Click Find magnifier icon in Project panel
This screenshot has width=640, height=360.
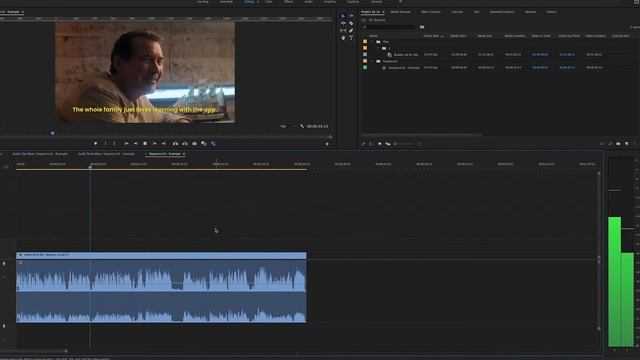click(x=610, y=144)
